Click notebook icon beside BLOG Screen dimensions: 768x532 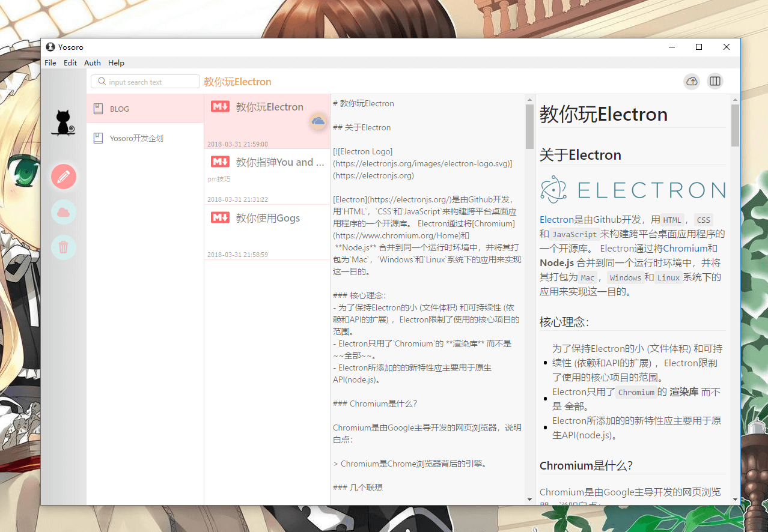(x=98, y=109)
